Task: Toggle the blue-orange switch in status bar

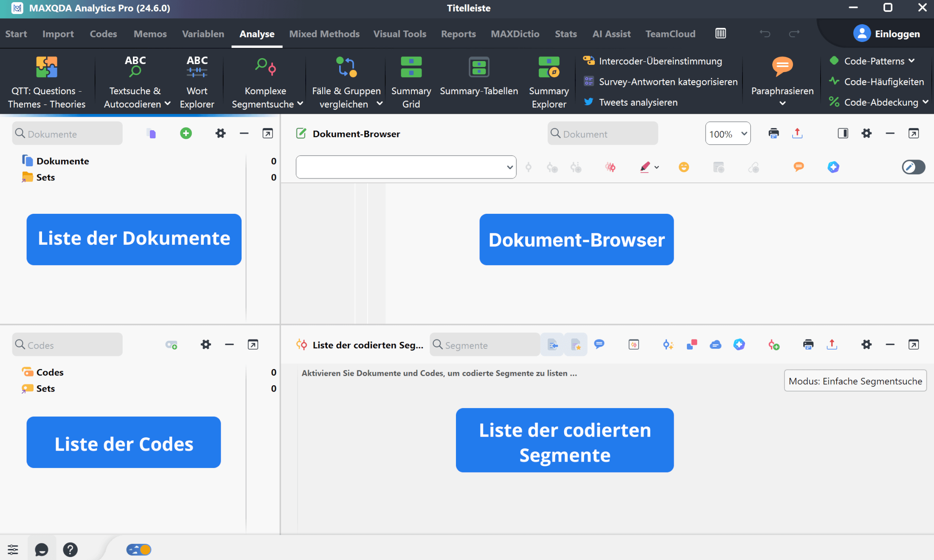Action: [139, 550]
